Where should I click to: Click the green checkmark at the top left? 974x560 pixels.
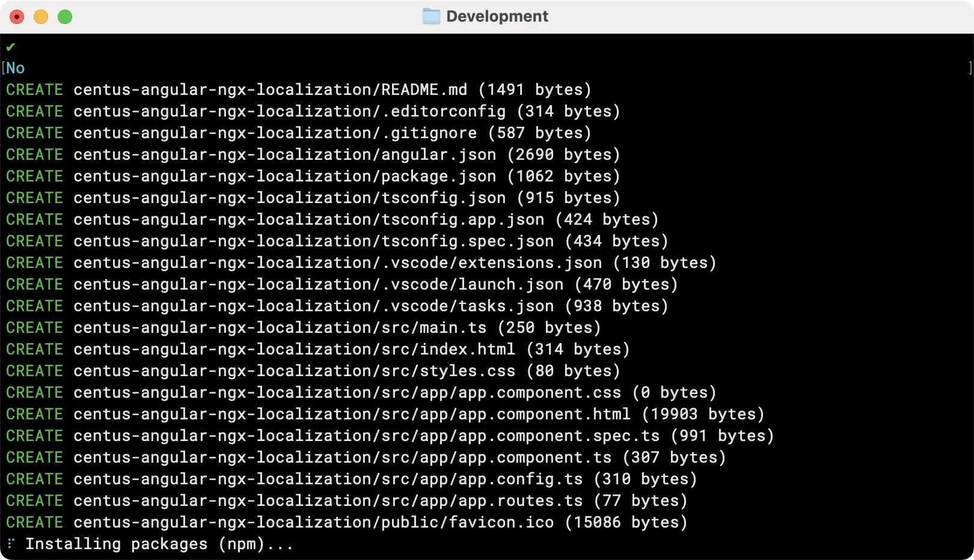(x=11, y=46)
